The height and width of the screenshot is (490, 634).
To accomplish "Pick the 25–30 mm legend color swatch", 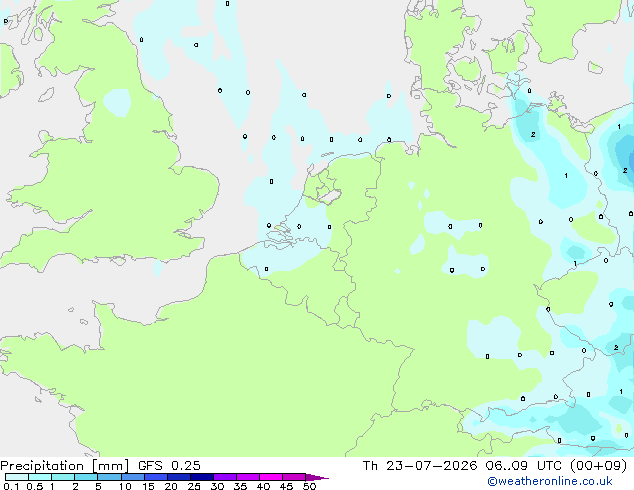I will tap(202, 477).
